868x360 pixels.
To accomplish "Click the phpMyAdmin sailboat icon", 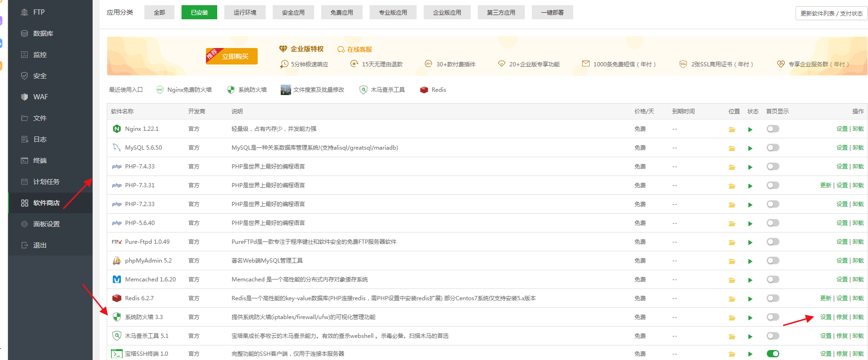I will click(117, 261).
